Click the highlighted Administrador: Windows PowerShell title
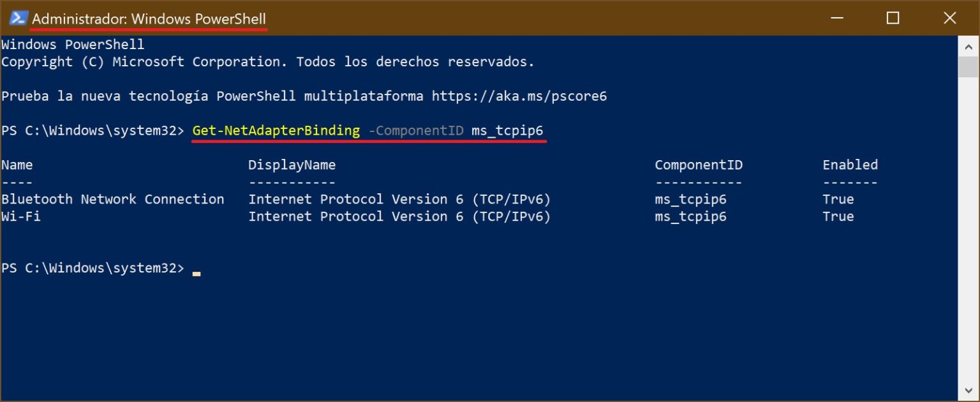Viewport: 980px width, 402px height. (148, 19)
